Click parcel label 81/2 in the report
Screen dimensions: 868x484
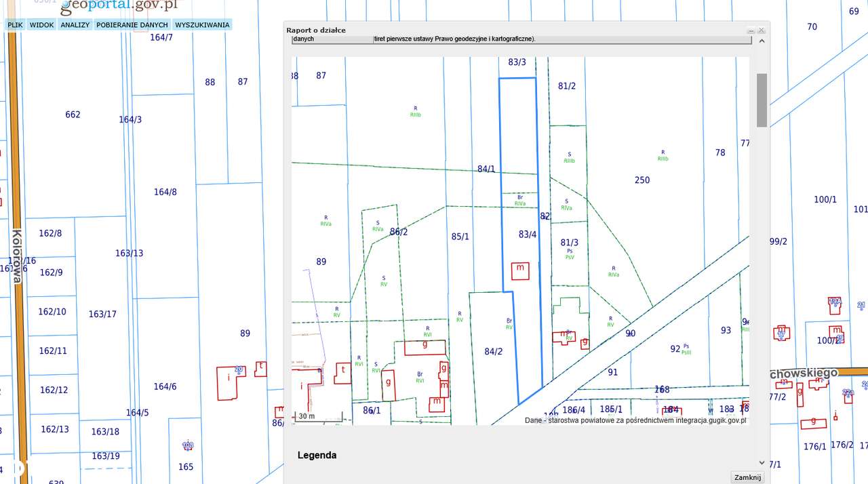[567, 85]
